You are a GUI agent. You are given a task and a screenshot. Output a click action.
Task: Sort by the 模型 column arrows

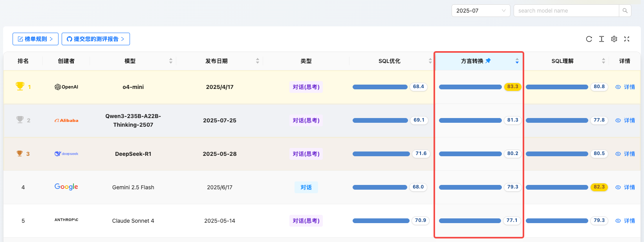pos(171,61)
